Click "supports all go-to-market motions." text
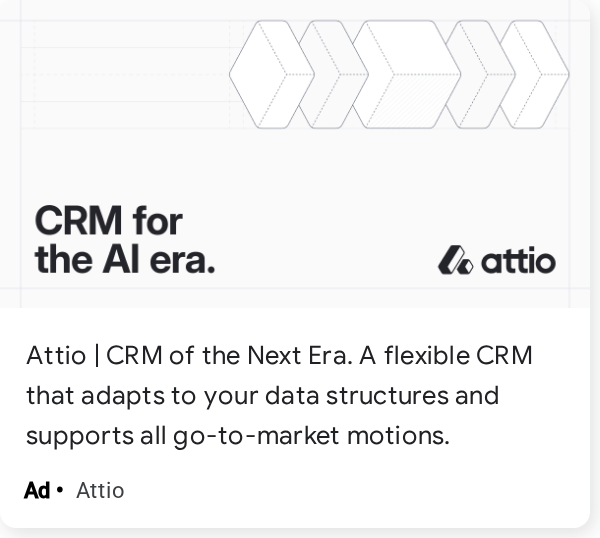The width and height of the screenshot is (600, 538). [x=237, y=436]
